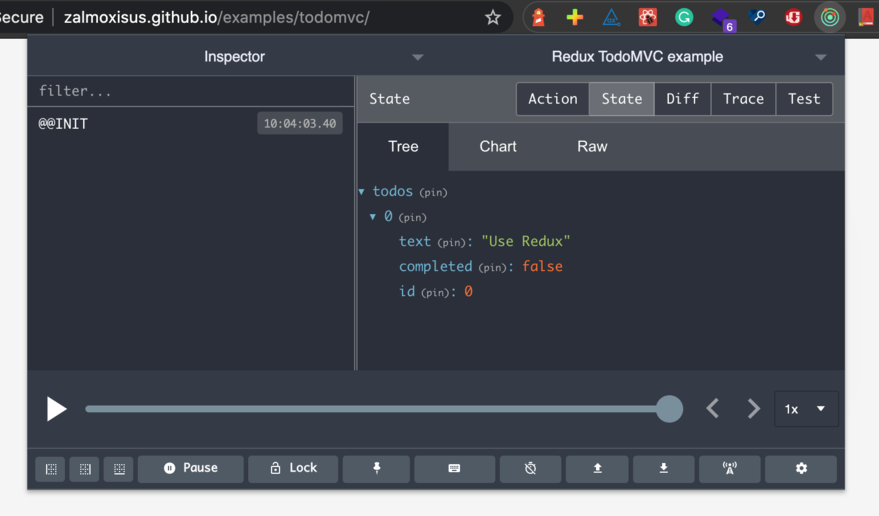Click the Grammarly green G extension icon

(x=683, y=17)
